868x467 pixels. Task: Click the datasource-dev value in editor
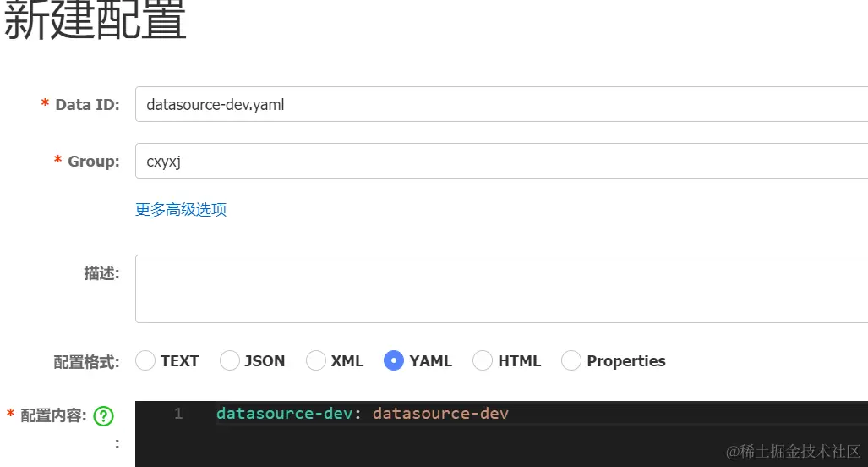440,414
